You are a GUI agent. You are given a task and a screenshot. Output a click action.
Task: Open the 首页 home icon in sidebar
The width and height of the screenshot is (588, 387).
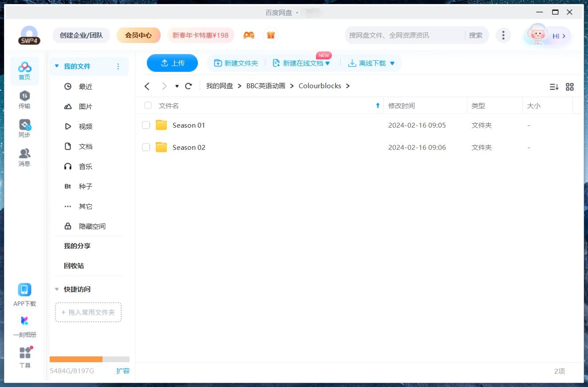pyautogui.click(x=24, y=71)
